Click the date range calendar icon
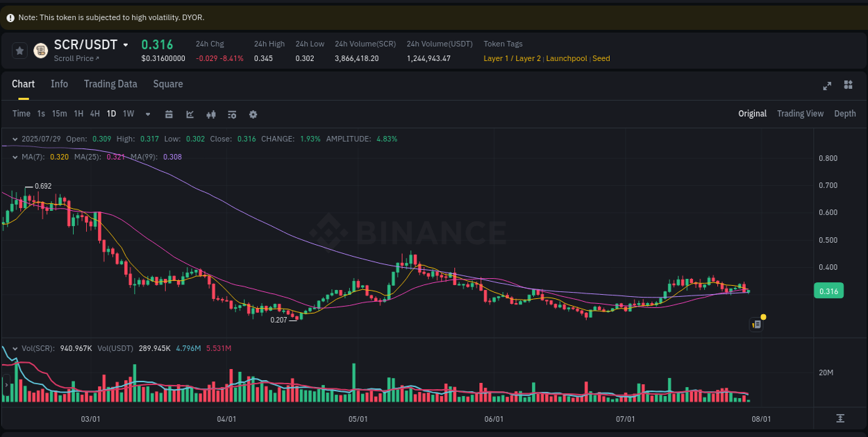The image size is (868, 437). click(x=169, y=114)
